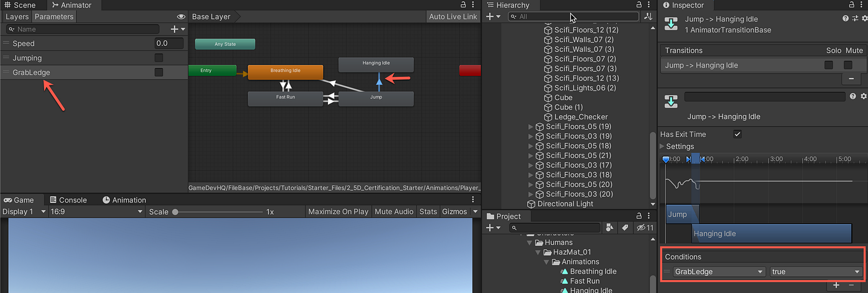Toggle the GrabLedge parameter checkbox
This screenshot has height=293, width=868.
pos(159,72)
